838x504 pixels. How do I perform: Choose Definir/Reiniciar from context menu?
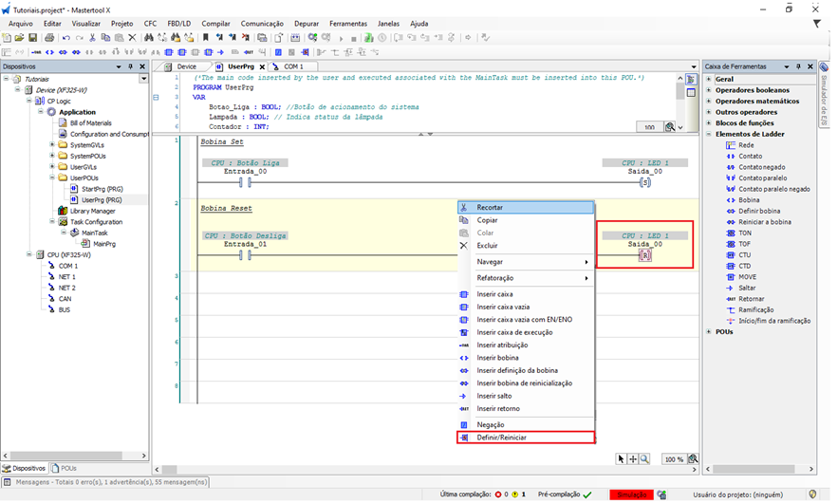[x=501, y=438]
